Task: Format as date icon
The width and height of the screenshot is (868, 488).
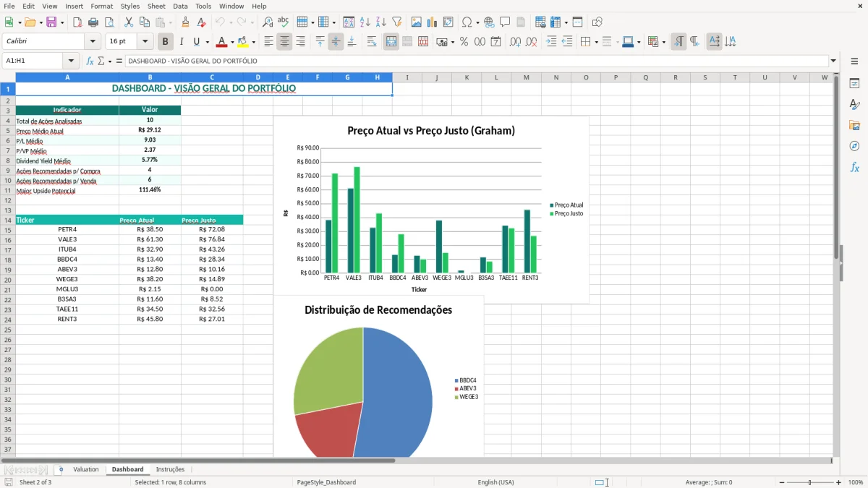Action: pos(495,42)
